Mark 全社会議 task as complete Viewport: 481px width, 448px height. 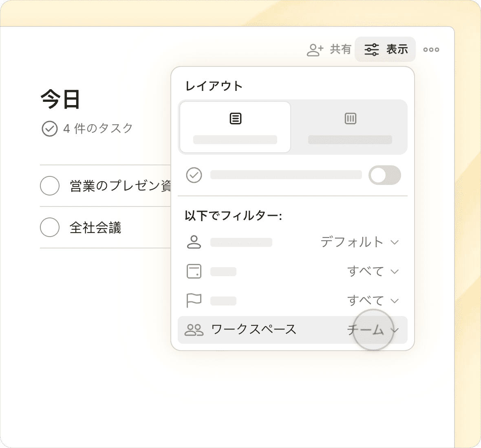pos(50,227)
